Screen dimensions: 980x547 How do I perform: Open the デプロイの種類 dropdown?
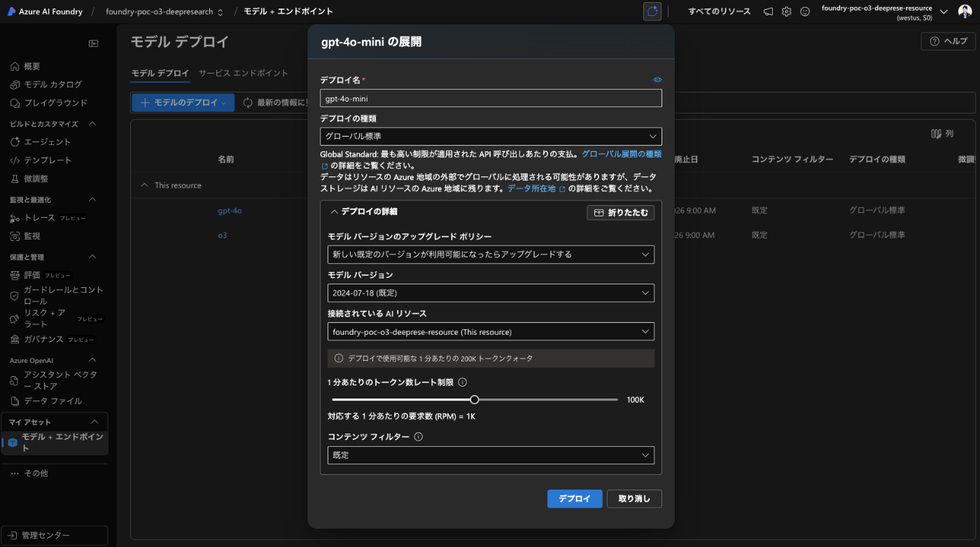coord(491,137)
